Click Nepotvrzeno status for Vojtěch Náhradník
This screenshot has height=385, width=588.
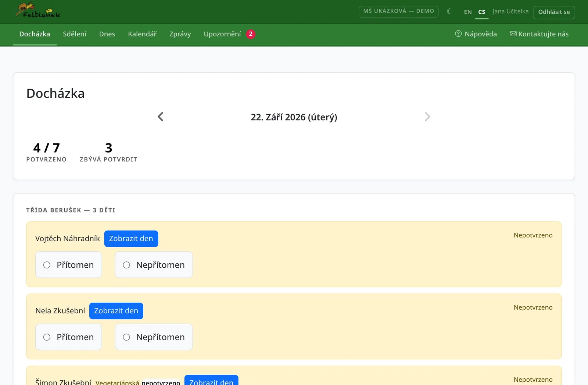(x=533, y=235)
